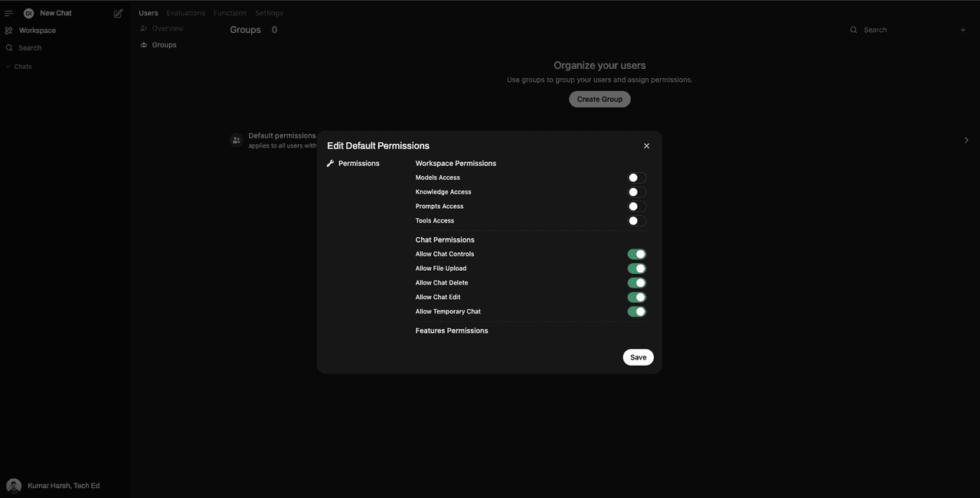Open a new chat via the pencil icon
Image resolution: width=980 pixels, height=498 pixels.
pos(118,13)
